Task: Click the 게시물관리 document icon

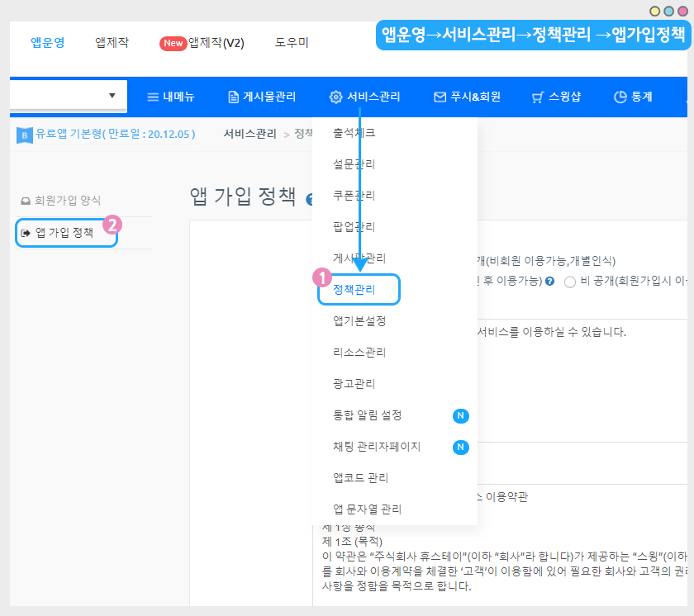Action: [x=234, y=97]
